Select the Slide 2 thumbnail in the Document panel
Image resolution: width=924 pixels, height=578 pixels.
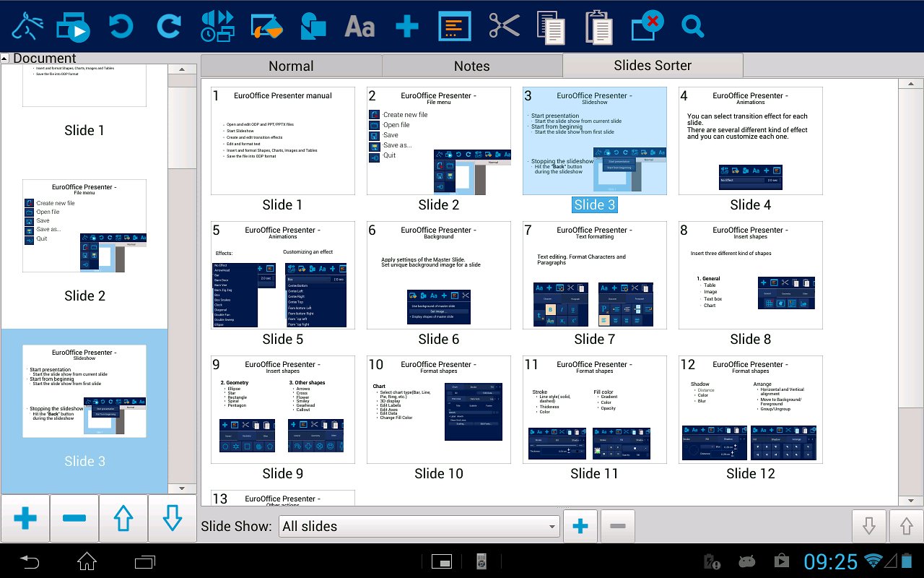pyautogui.click(x=84, y=225)
